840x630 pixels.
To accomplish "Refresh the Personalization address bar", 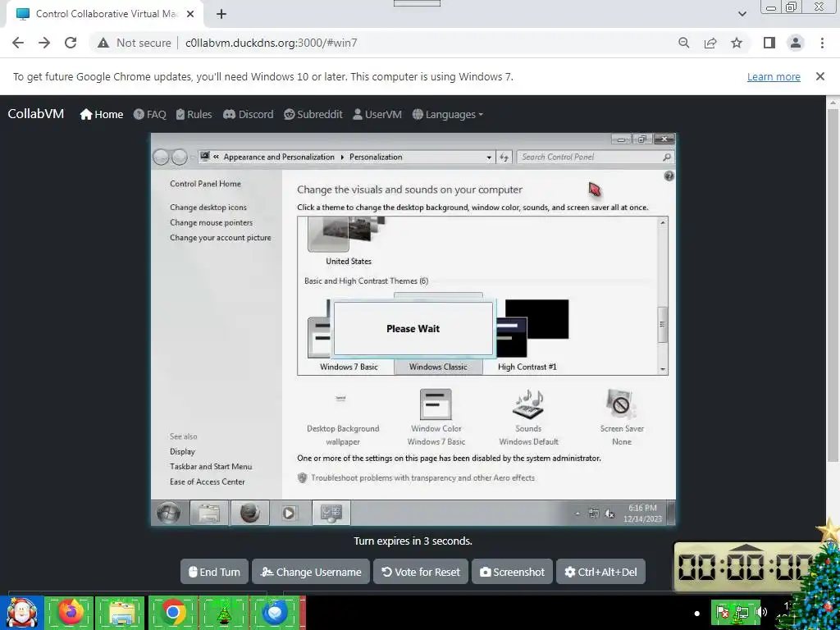I will [x=504, y=157].
